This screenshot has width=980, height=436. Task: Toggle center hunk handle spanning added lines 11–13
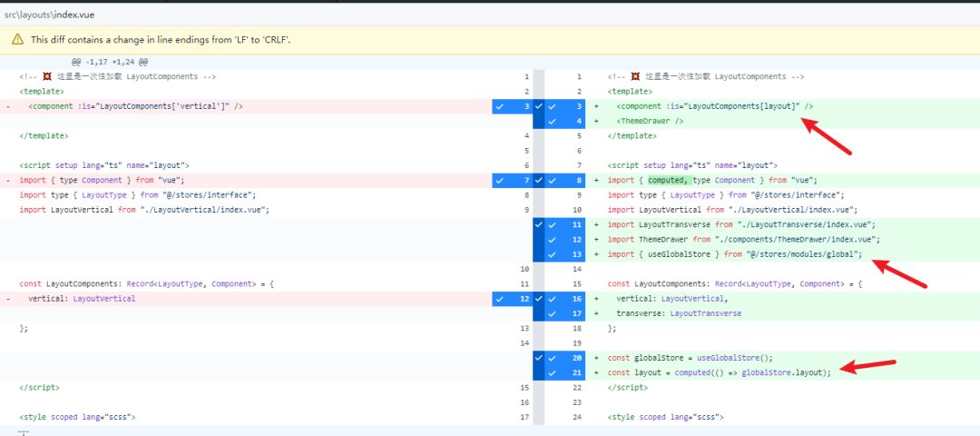[539, 240]
